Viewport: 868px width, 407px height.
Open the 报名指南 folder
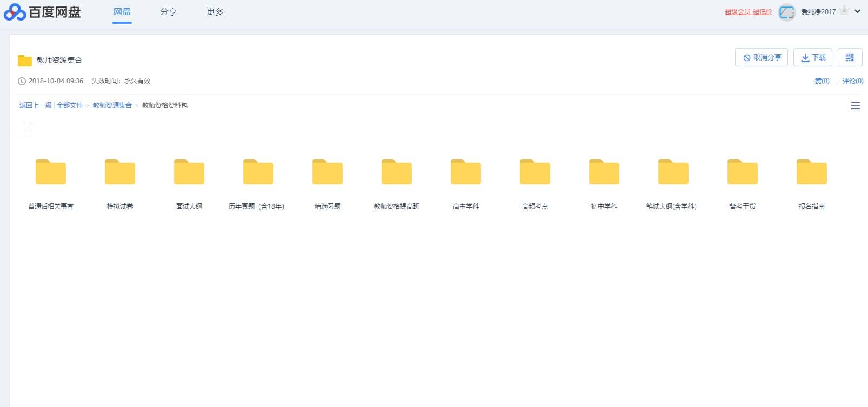(812, 172)
